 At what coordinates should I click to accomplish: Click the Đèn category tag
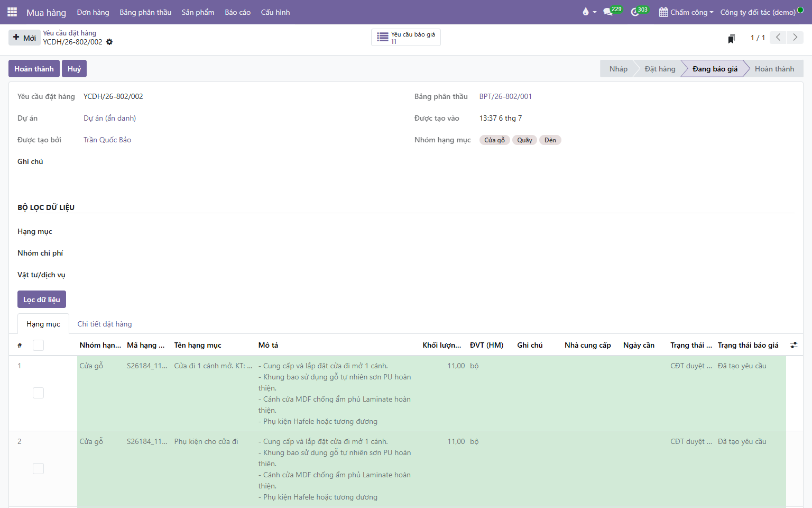click(x=550, y=140)
